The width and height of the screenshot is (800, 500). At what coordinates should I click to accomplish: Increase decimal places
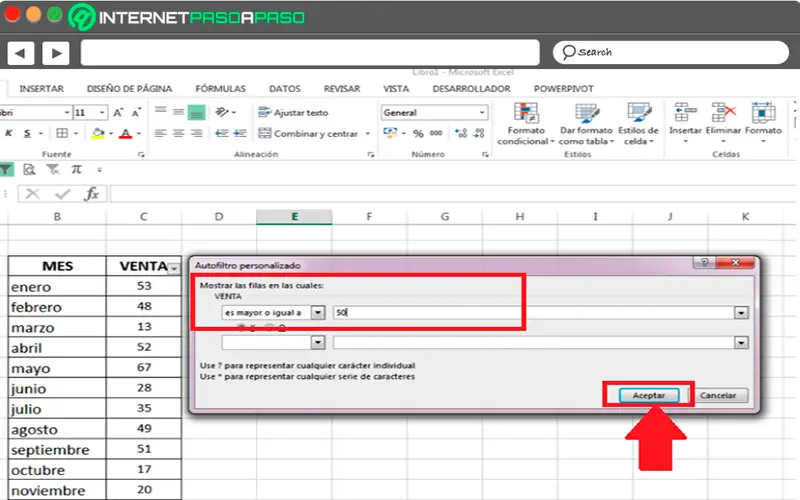[x=461, y=133]
